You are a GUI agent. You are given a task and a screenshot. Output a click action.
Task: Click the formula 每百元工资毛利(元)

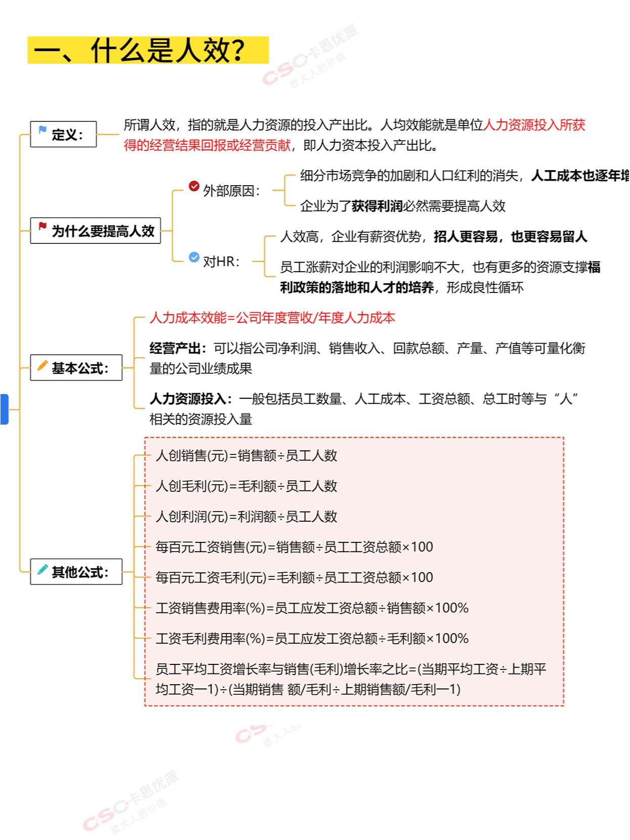tap(294, 577)
